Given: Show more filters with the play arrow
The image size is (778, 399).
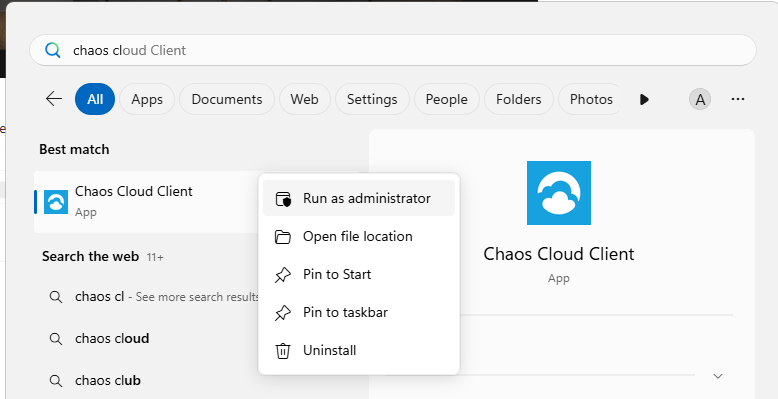Looking at the screenshot, I should point(644,99).
